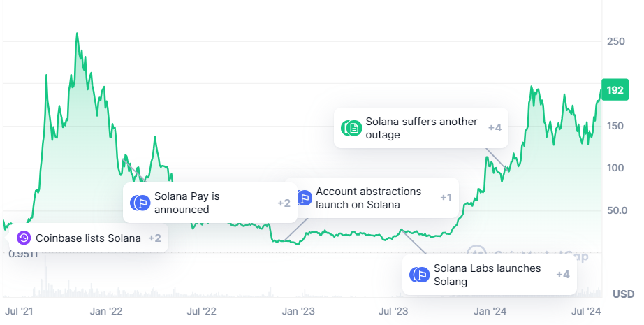The image size is (644, 325).
Task: Click the Jul '24 date axis label
Action: (586, 311)
